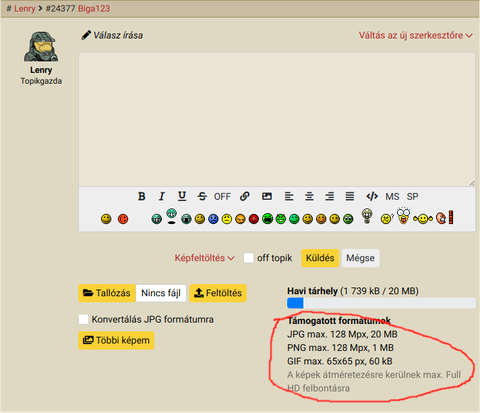This screenshot has width=480, height=413.
Task: Open Lenry profile link in breadcrumb
Action: coord(24,8)
